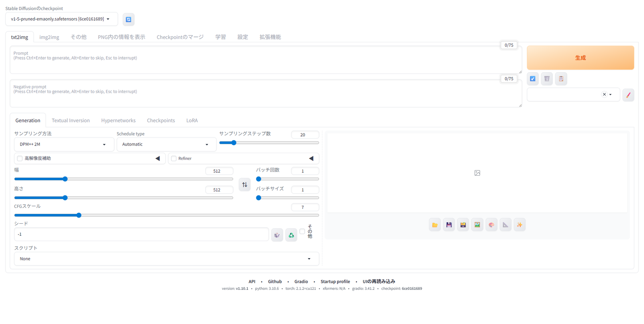Save zip archive icon

pyautogui.click(x=463, y=225)
